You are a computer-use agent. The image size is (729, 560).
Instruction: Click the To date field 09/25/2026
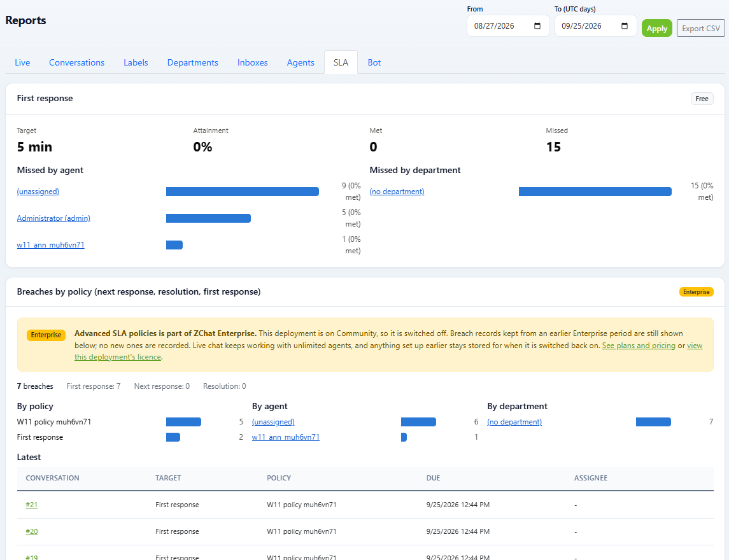[595, 26]
